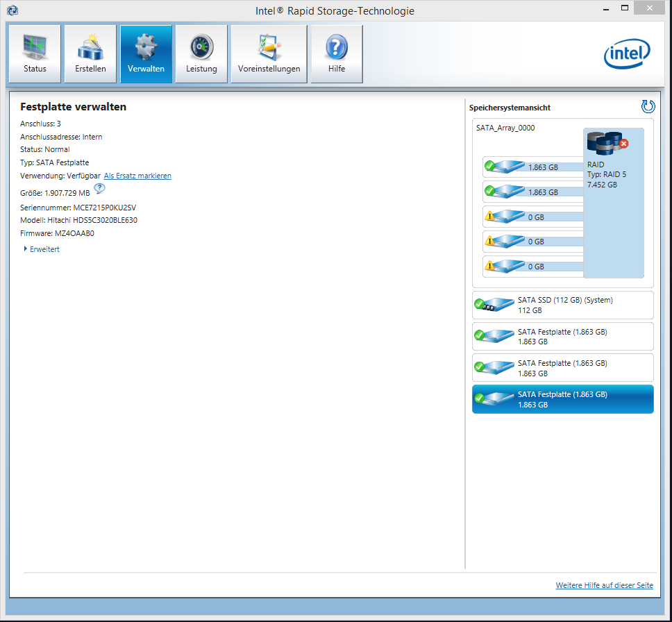This screenshot has height=622, width=672.
Task: Click the Hilfe question mark icon
Action: (x=337, y=47)
